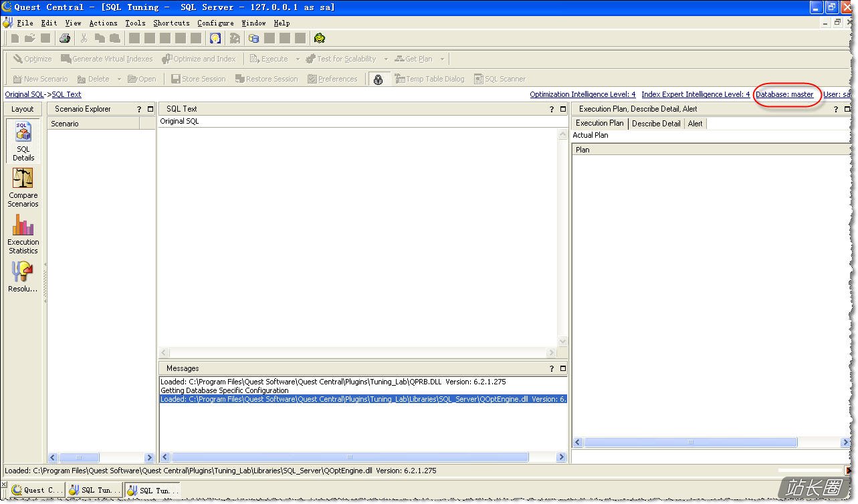Image resolution: width=858 pixels, height=504 pixels.
Task: Expand Test for Scalability dropdown arrow
Action: tap(386, 59)
